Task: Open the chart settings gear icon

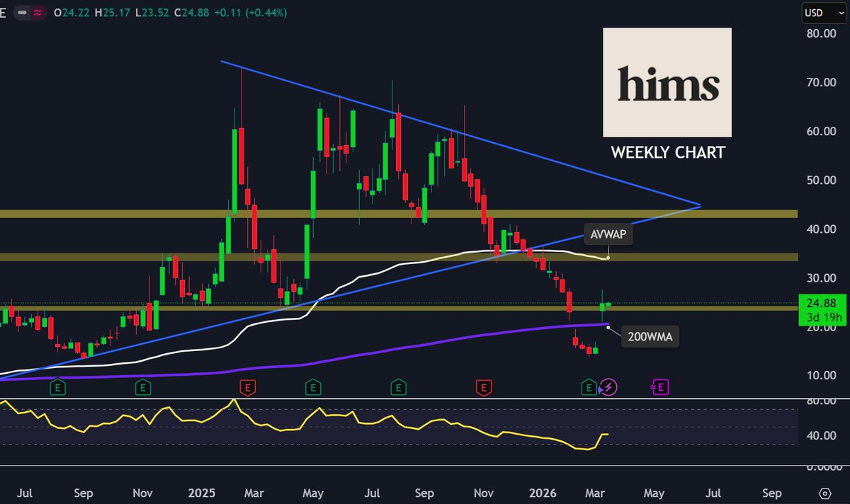Action: click(824, 493)
